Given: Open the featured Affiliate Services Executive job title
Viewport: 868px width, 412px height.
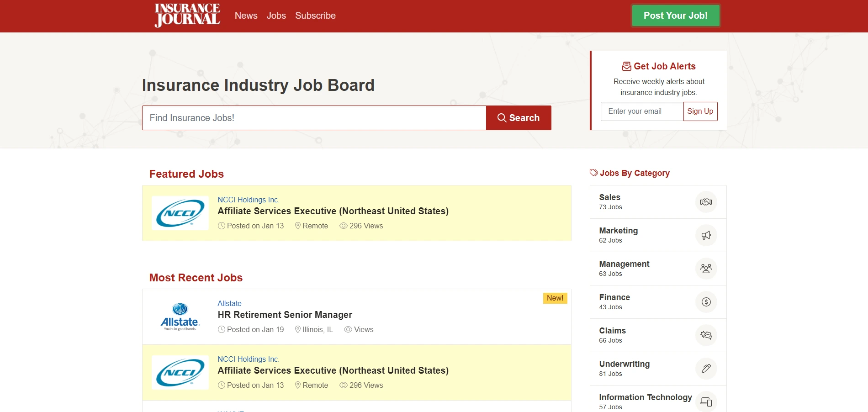Looking at the screenshot, I should 333,211.
